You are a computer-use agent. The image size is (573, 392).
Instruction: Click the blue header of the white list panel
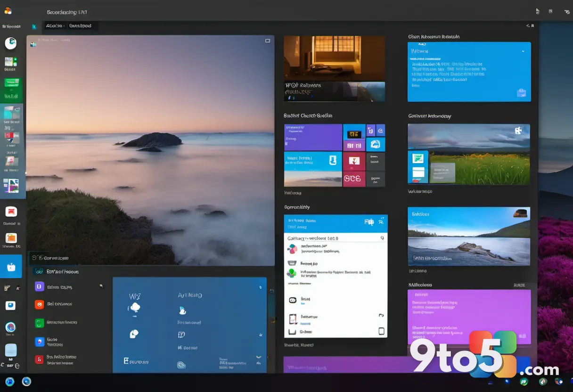[x=336, y=223]
